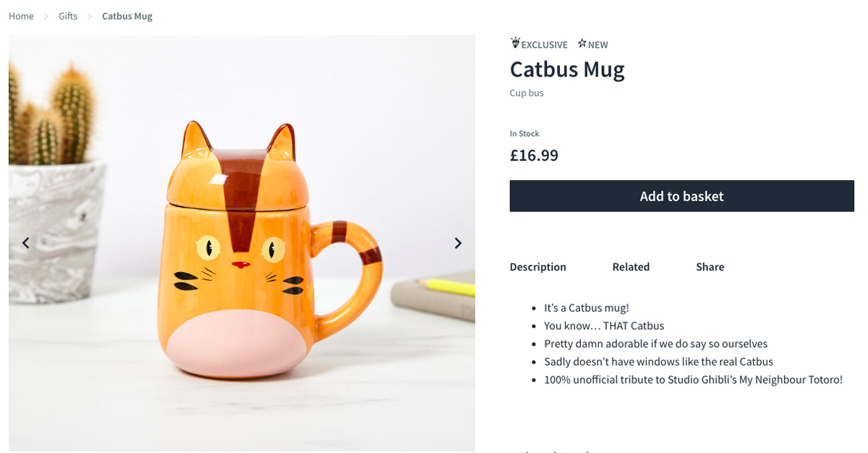868x453 pixels.
Task: Select the Description tab
Action: [537, 266]
